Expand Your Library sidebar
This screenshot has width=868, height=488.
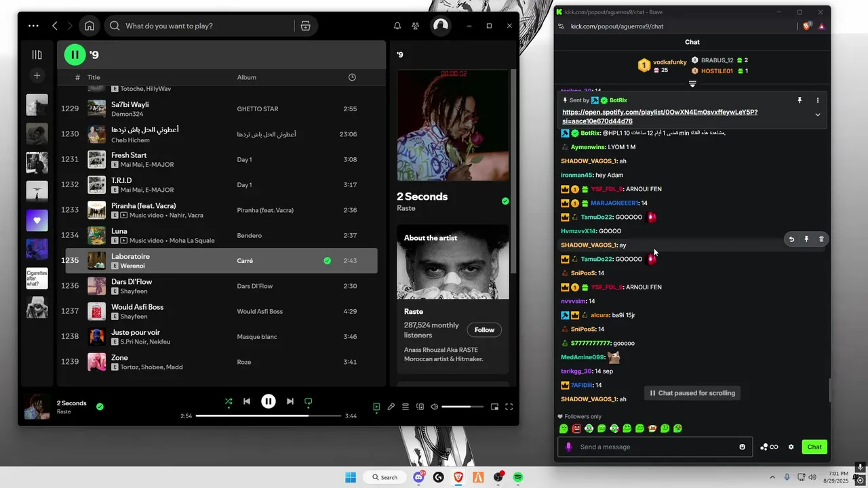click(37, 55)
